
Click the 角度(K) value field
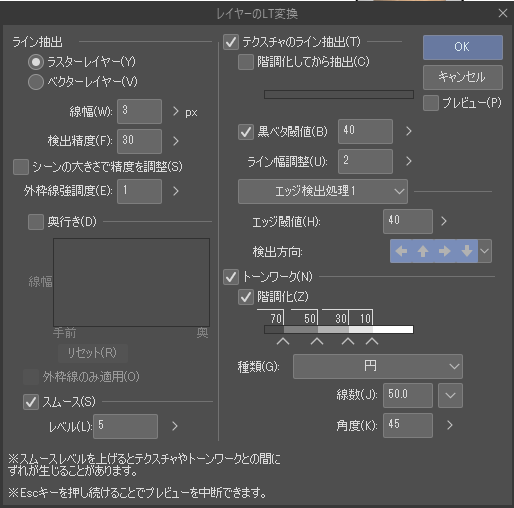[x=408, y=425]
